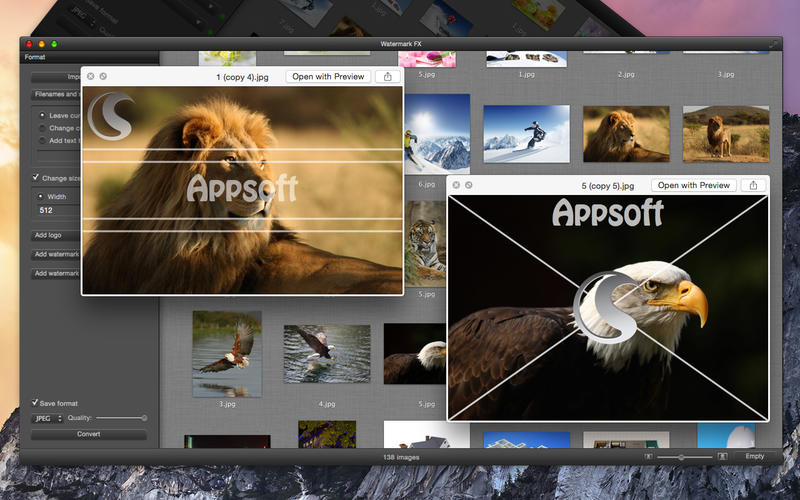Select eagle head thumbnail above 5.jpg
800x500 pixels.
coord(415,354)
